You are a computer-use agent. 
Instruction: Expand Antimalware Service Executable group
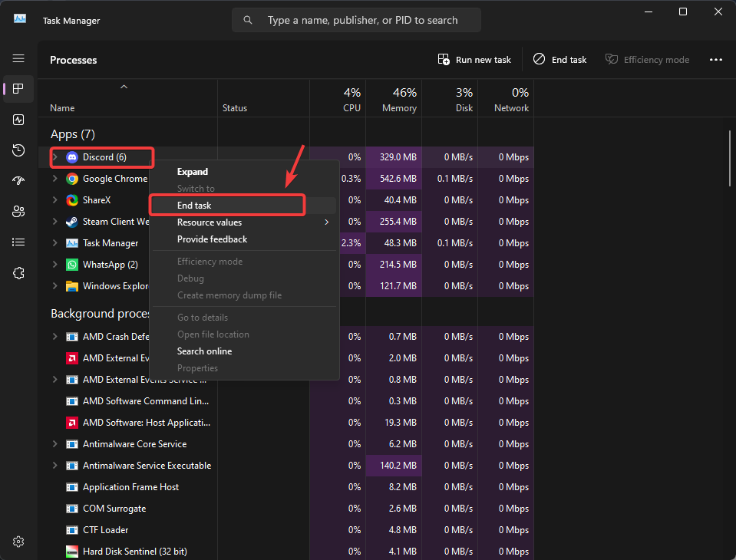click(54, 466)
